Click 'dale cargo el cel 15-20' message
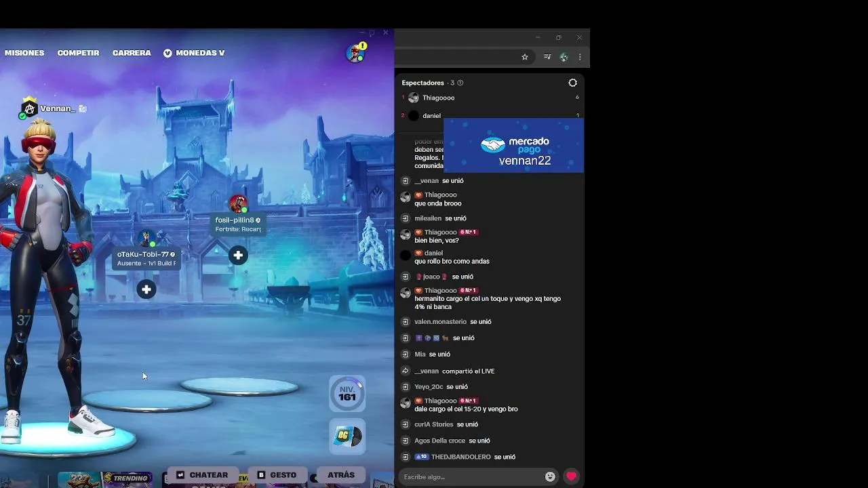868x488 pixels. point(466,409)
